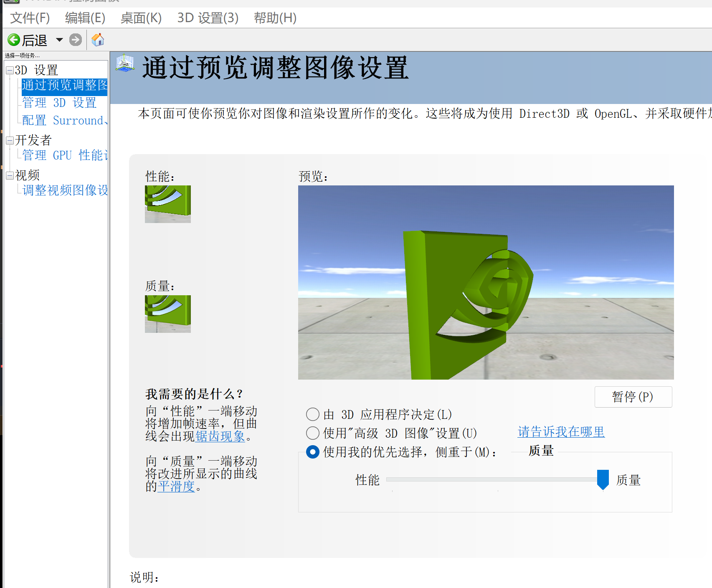Click the page header 3D image icon
The width and height of the screenshot is (712, 588).
[125, 64]
